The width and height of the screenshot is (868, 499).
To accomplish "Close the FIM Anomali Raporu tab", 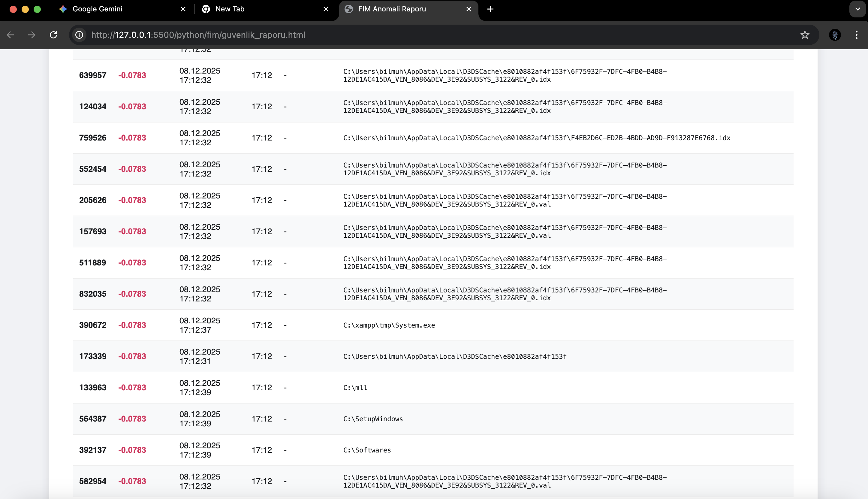I will click(x=469, y=9).
